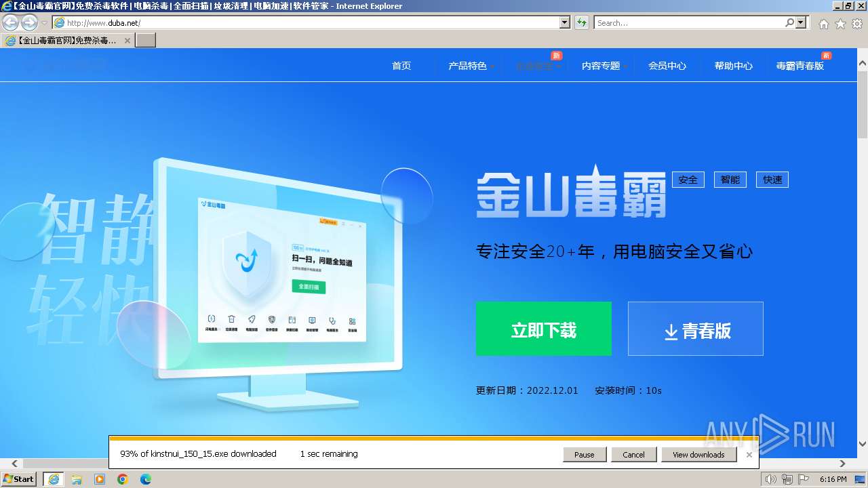Click the browser Back arrow
Image resolution: width=868 pixels, height=488 pixels.
pyautogui.click(x=11, y=23)
